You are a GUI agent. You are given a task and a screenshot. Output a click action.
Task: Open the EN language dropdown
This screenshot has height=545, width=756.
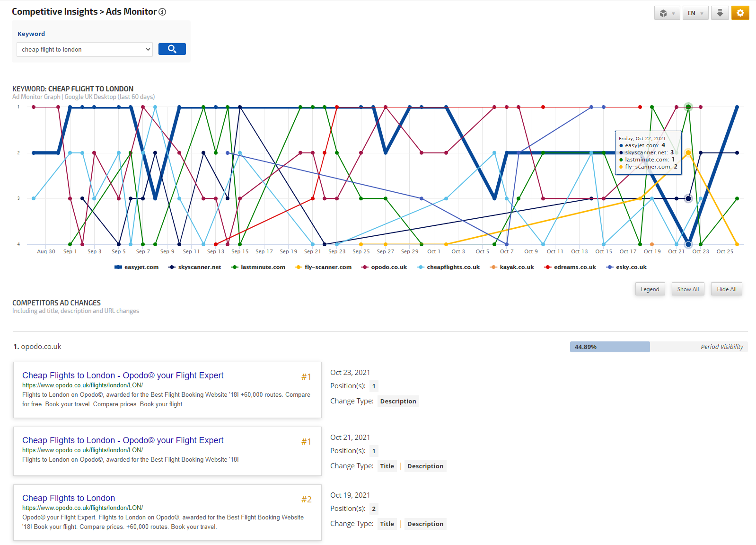click(x=695, y=13)
